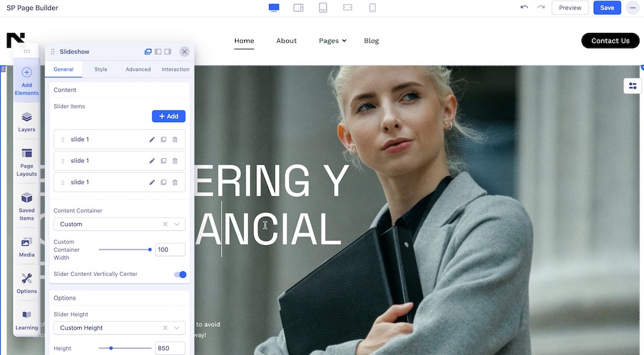Image resolution: width=644 pixels, height=355 pixels.
Task: Adjust the Custom Container Width slider
Action: coord(149,250)
